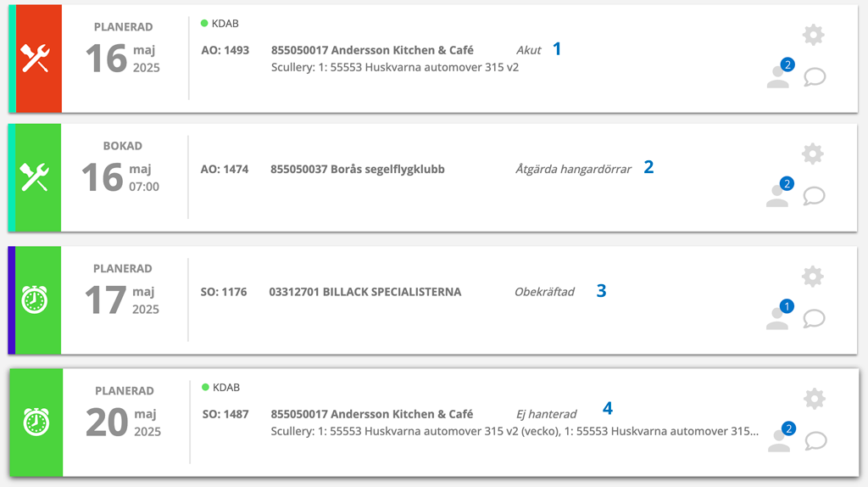Screen dimensions: 868x487
Task: Open comments bubble for order SO: 1487
Action: [816, 441]
